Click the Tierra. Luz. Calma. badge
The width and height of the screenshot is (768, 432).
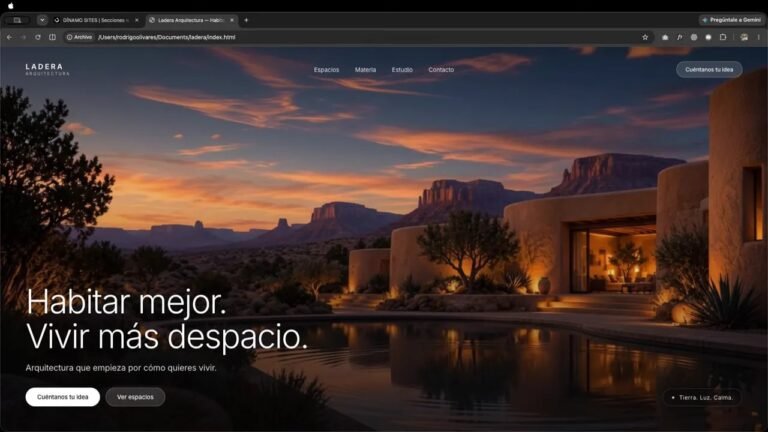pos(702,397)
